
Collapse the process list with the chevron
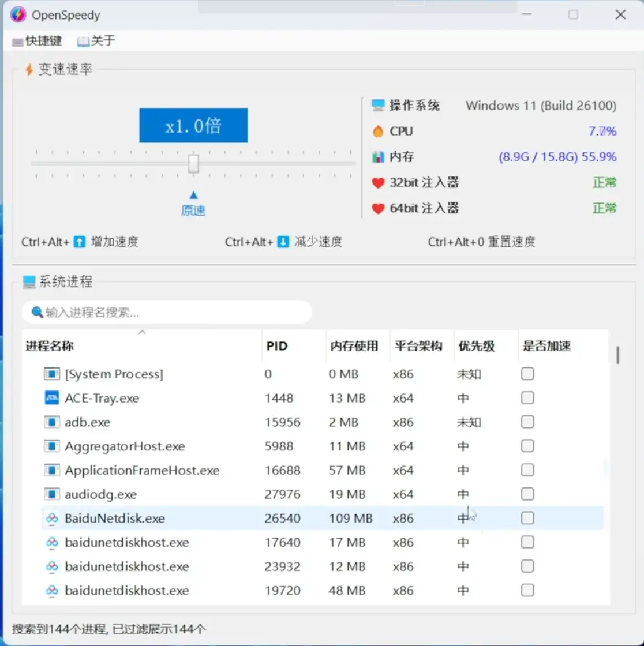pos(142,332)
